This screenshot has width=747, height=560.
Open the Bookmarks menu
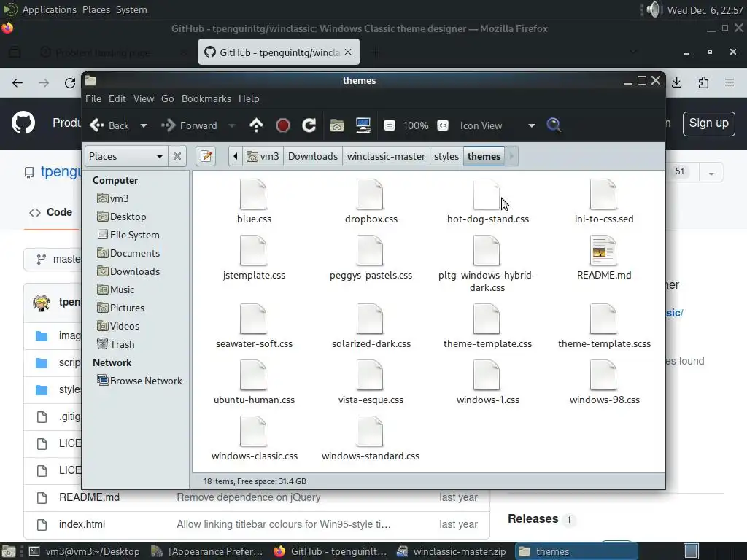(206, 98)
